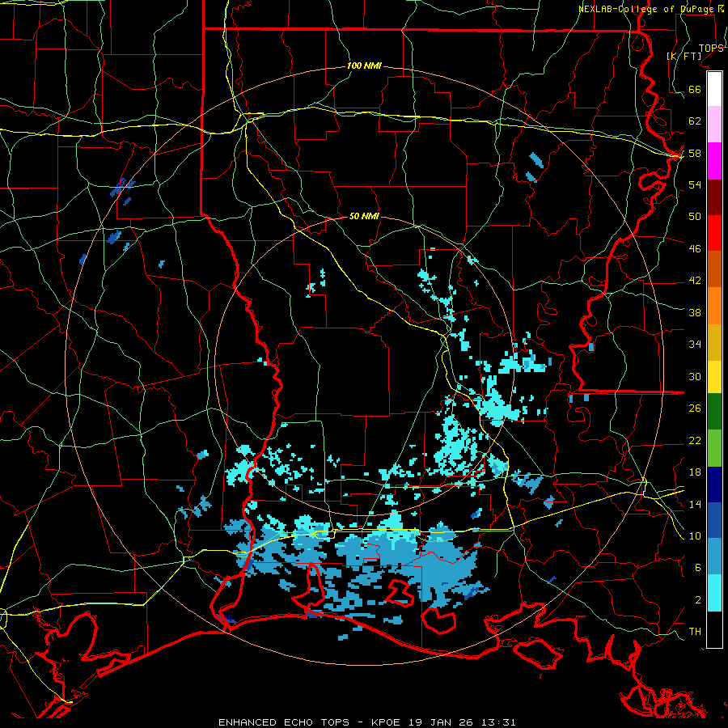
Task: Click the light pink legend swatch
Action: [x=714, y=125]
